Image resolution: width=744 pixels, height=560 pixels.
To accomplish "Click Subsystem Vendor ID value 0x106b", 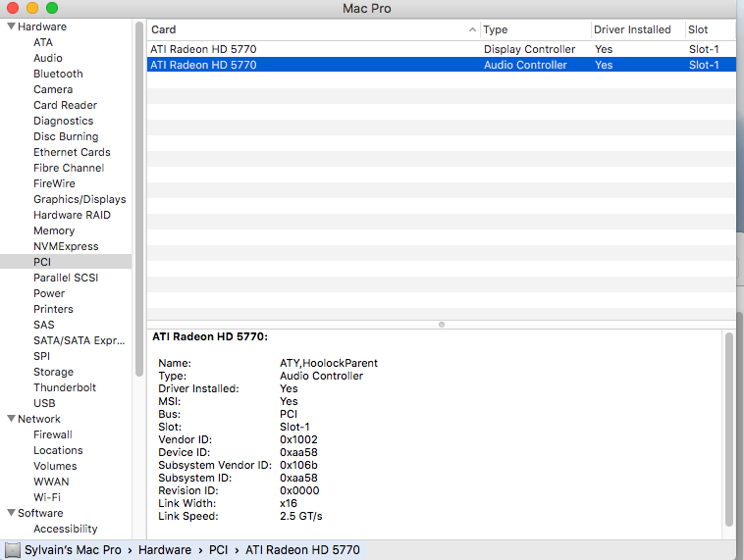I will point(298,465).
